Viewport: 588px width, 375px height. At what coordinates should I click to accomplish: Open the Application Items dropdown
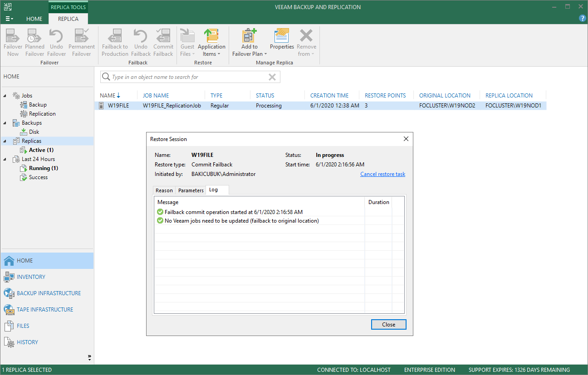pos(211,43)
